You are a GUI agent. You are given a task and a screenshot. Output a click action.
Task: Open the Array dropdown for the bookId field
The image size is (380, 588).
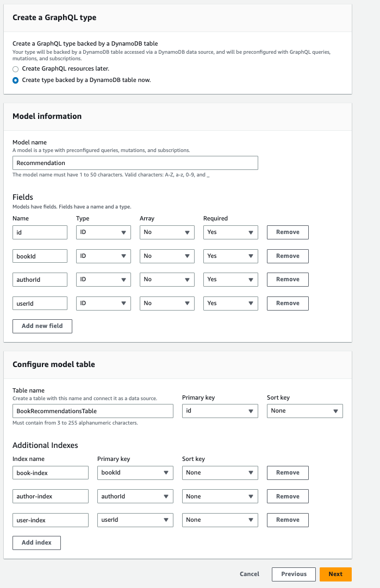[x=167, y=256]
